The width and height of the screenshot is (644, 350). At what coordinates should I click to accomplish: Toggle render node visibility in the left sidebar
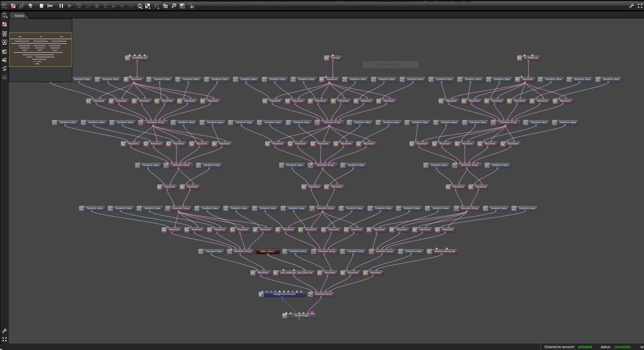pyautogui.click(x=5, y=51)
